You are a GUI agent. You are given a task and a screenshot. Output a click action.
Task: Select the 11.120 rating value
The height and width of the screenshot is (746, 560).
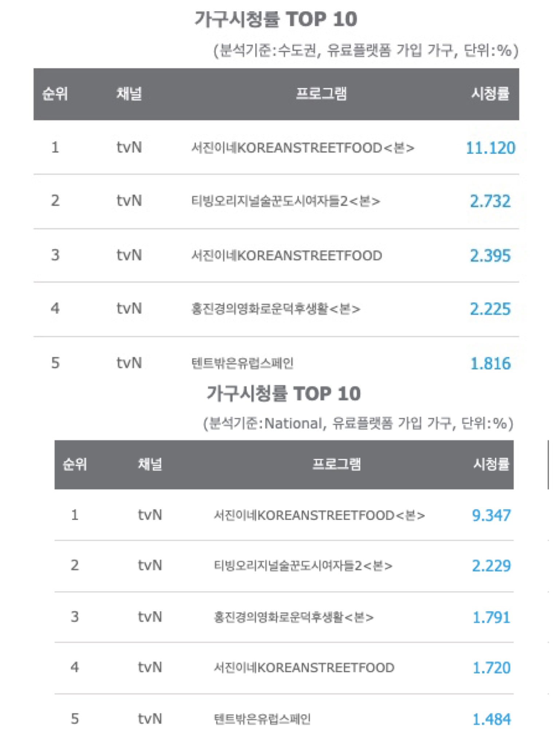(491, 148)
